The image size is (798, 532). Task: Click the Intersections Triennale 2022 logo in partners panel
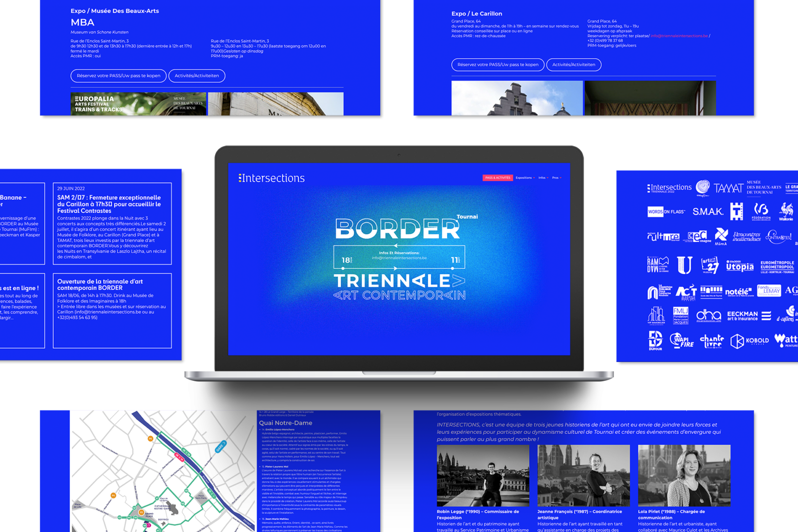point(669,188)
